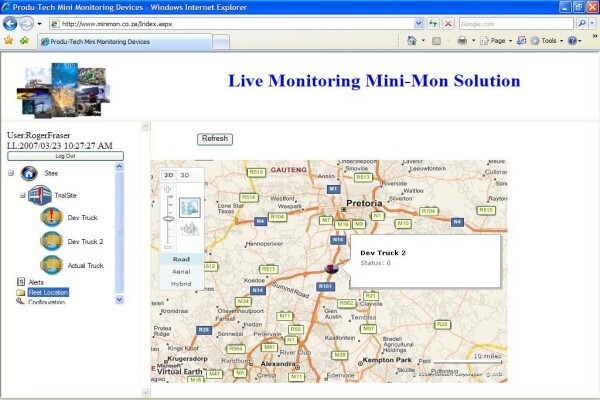Click the Add to Favorites icon
The image size is (600, 400).
tap(24, 40)
